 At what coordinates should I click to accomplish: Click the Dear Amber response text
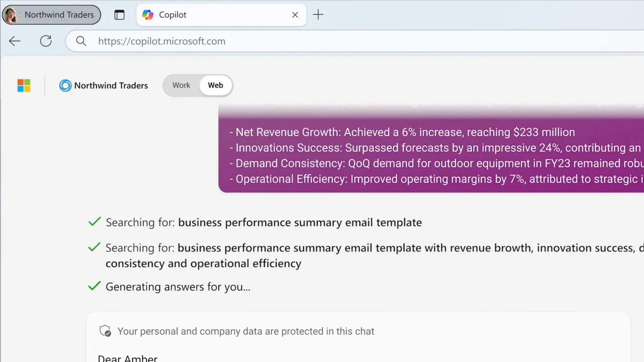click(x=127, y=358)
